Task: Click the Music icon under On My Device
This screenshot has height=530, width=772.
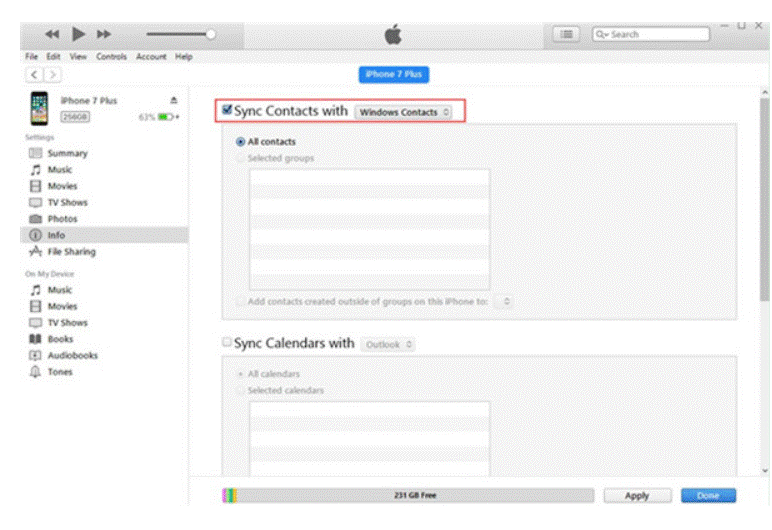Action: pyautogui.click(x=35, y=290)
